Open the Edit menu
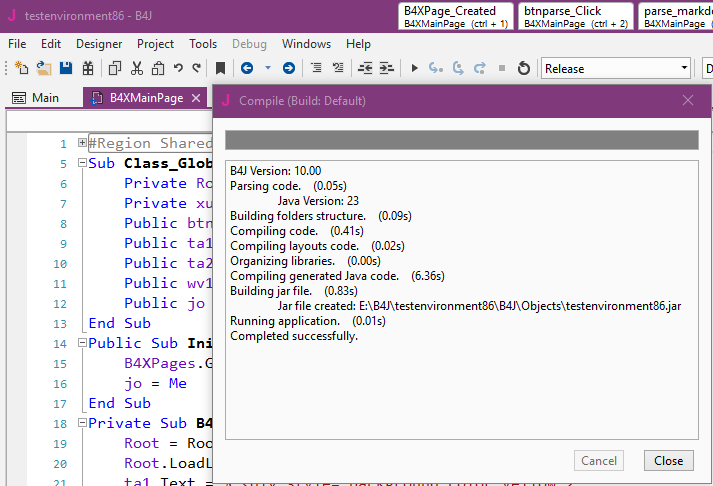This screenshot has height=486, width=713. [x=51, y=44]
